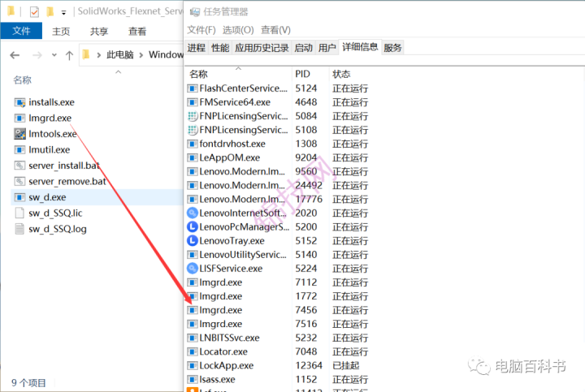This screenshot has width=585, height=392.
Task: Switch to the 性能 tab
Action: pos(220,48)
